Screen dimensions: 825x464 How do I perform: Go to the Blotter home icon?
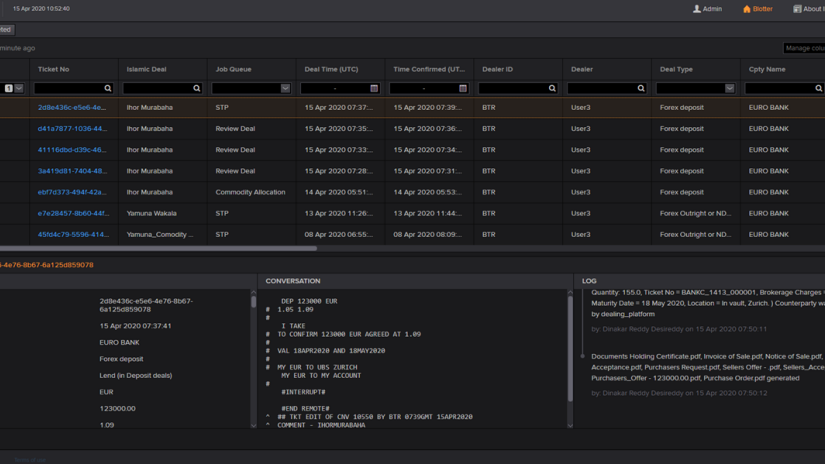[x=747, y=9]
